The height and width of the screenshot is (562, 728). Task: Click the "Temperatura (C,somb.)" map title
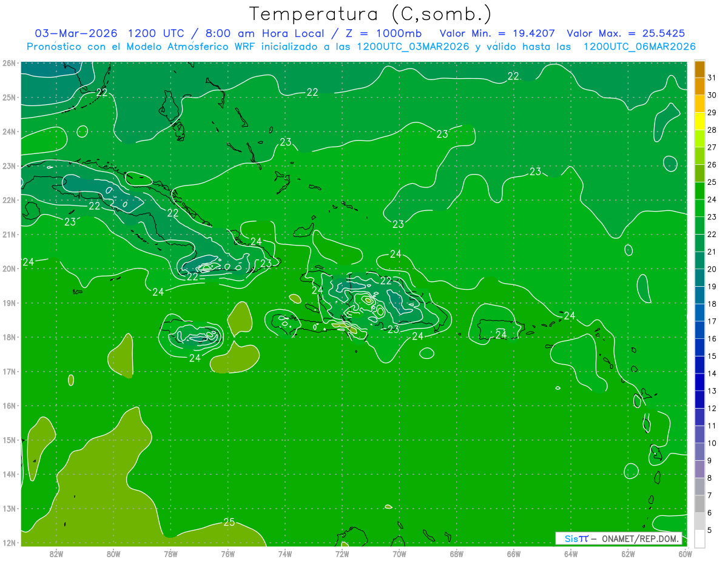371,14
